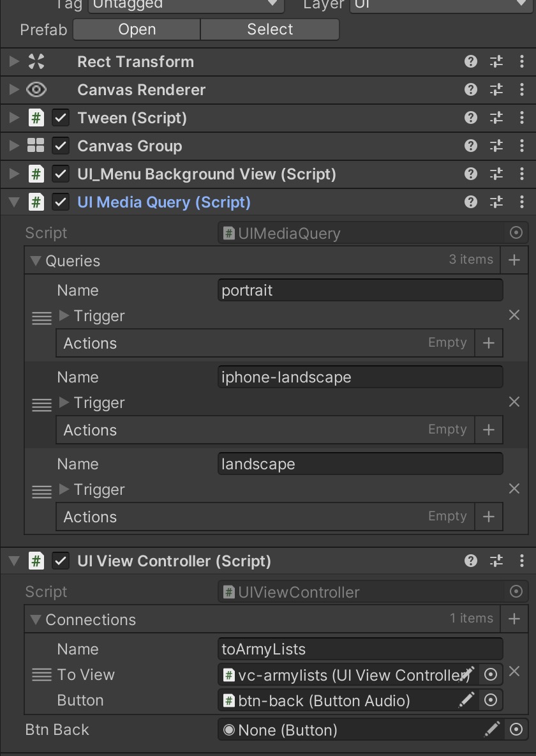This screenshot has width=536, height=756.
Task: Toggle the Canvas Group enabled checkbox
Action: point(61,146)
